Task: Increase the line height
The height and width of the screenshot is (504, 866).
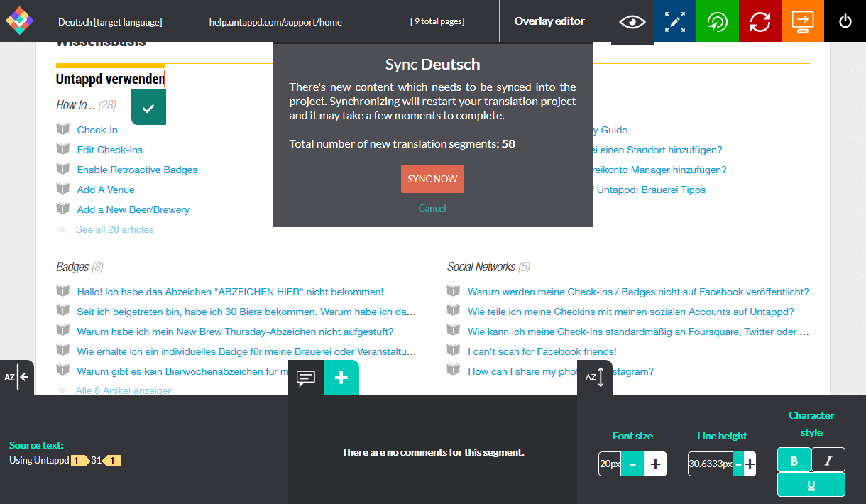Action: (x=750, y=464)
